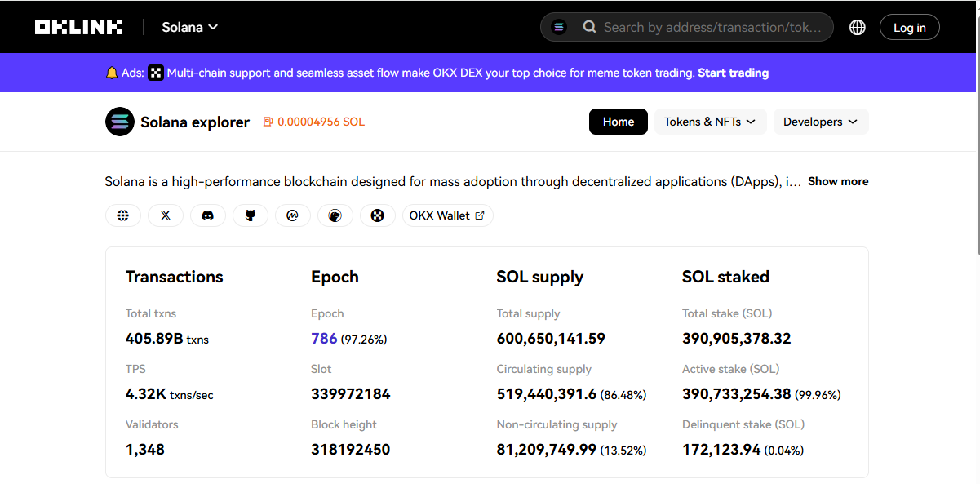The width and height of the screenshot is (980, 484).
Task: Click the Transactions heading
Action: [x=174, y=277]
